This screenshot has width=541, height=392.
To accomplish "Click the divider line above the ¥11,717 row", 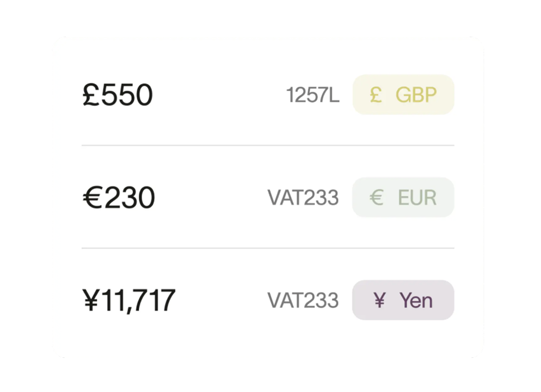I will tap(268, 248).
